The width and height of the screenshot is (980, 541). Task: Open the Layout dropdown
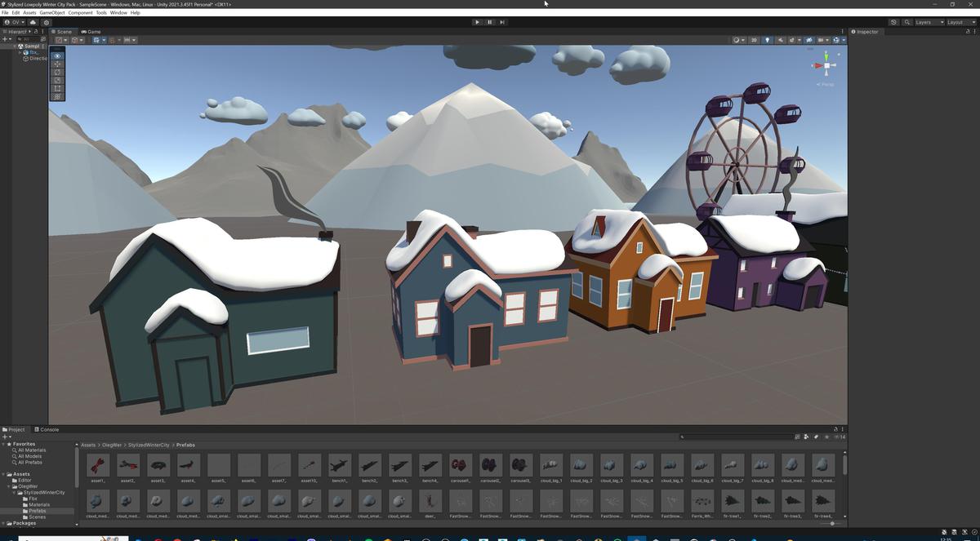pyautogui.click(x=960, y=22)
